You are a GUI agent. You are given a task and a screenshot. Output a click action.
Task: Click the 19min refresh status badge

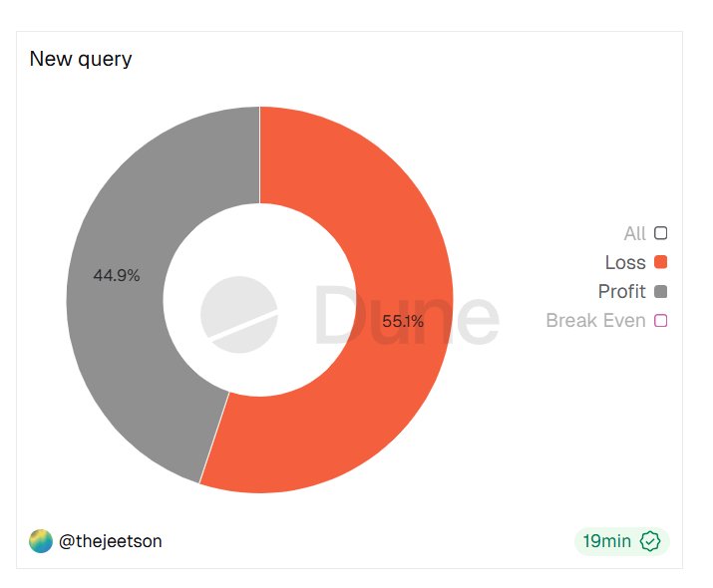tap(607, 541)
